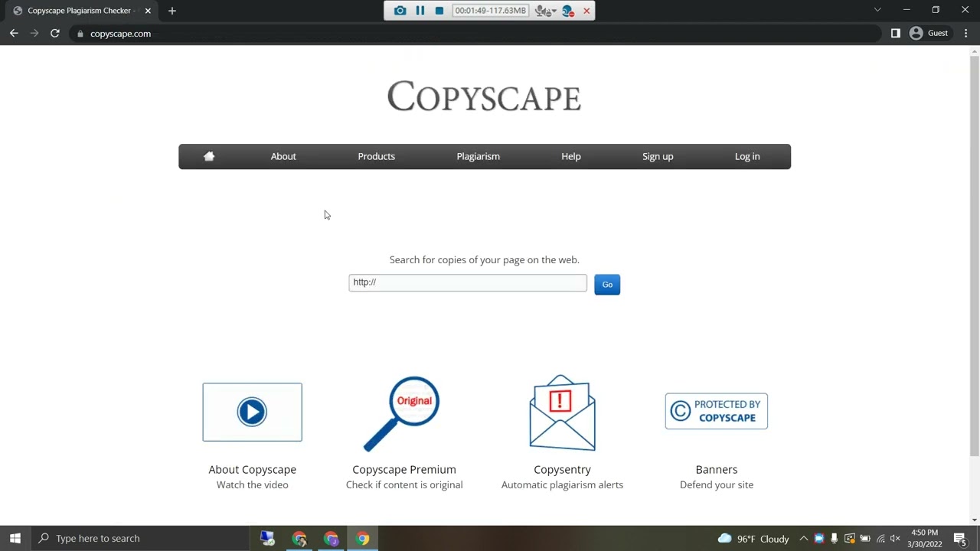Open the Products menu item
The width and height of the screenshot is (980, 551).
377,156
